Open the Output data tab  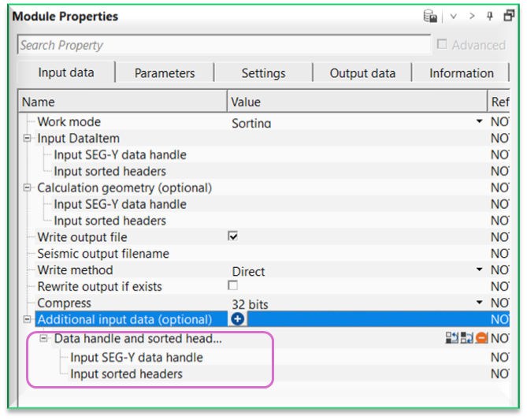click(x=362, y=73)
